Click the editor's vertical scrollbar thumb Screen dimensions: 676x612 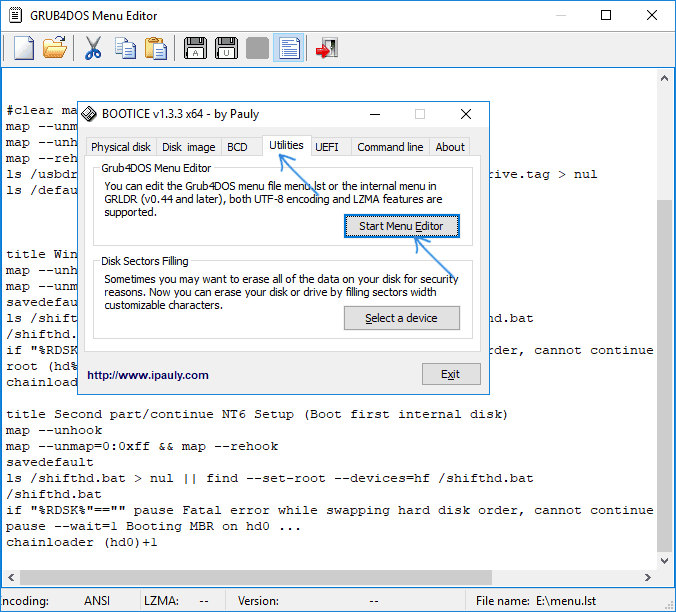coord(664,375)
